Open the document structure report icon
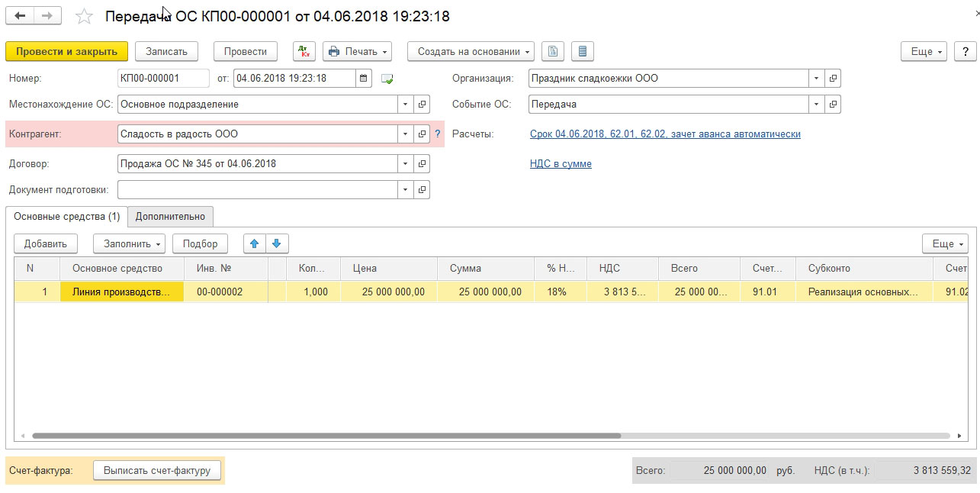The height and width of the screenshot is (493, 980). (x=553, y=51)
